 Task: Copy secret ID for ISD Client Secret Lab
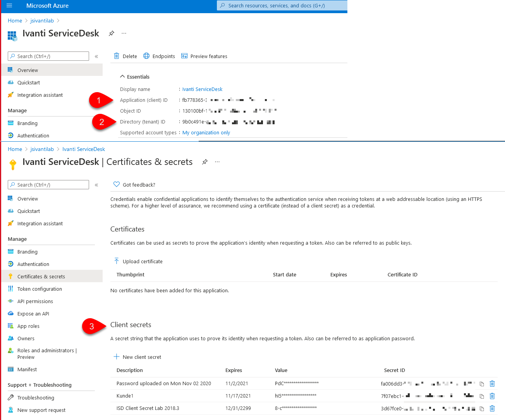coord(482,409)
